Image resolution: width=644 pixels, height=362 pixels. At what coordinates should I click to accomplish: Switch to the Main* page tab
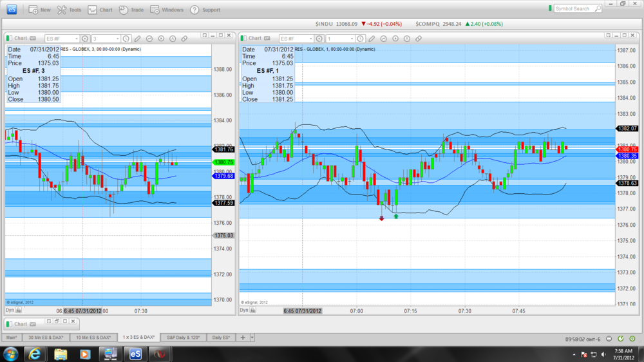click(x=12, y=338)
